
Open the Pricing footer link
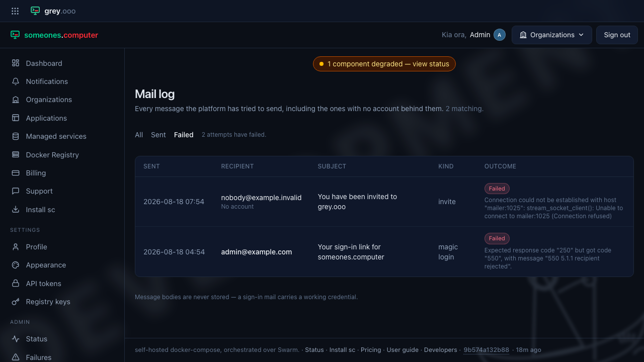click(x=371, y=350)
